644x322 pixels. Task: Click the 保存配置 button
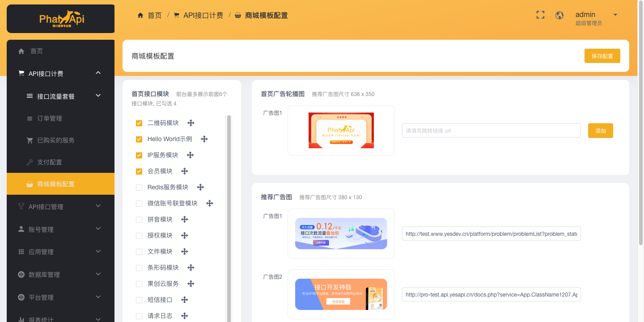point(602,56)
